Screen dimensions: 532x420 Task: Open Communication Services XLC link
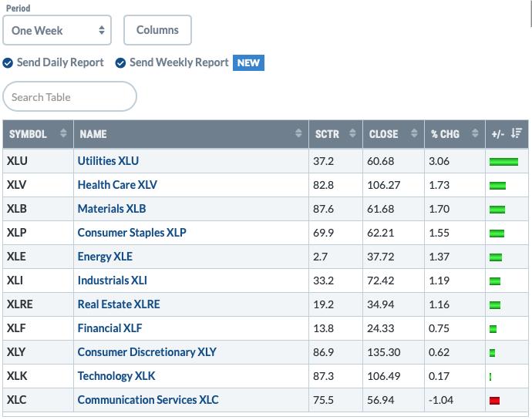[148, 400]
